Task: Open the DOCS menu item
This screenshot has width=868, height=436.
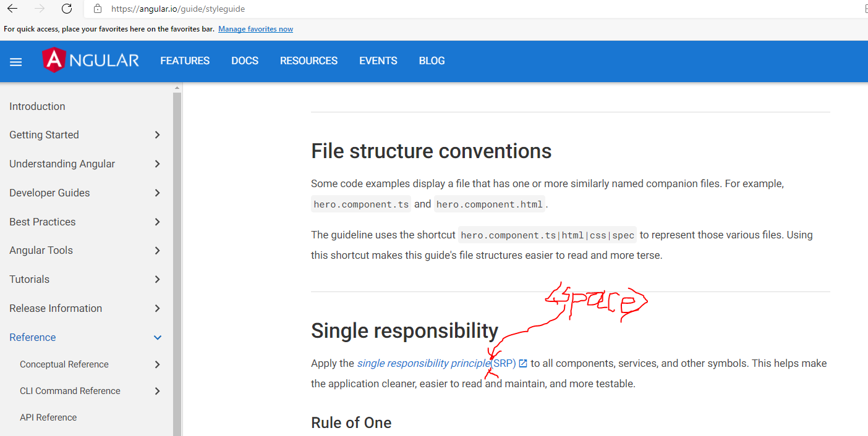Action: (x=244, y=61)
